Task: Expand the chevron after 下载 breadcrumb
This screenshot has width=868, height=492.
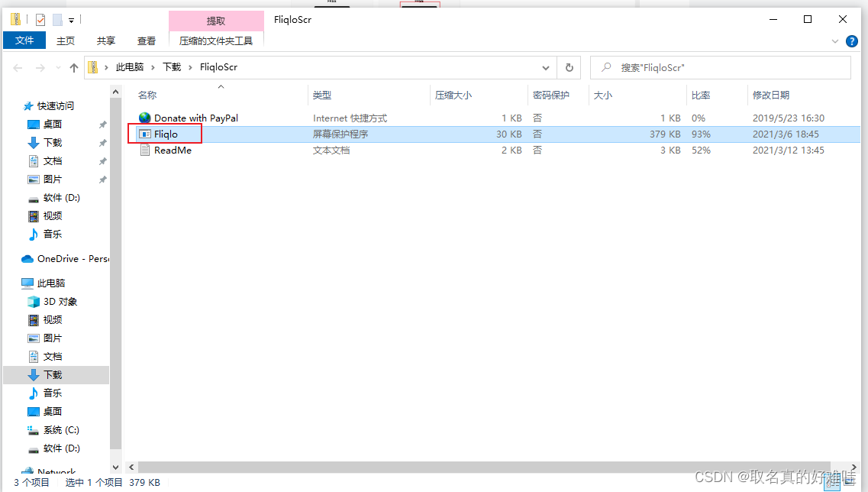Action: (190, 67)
